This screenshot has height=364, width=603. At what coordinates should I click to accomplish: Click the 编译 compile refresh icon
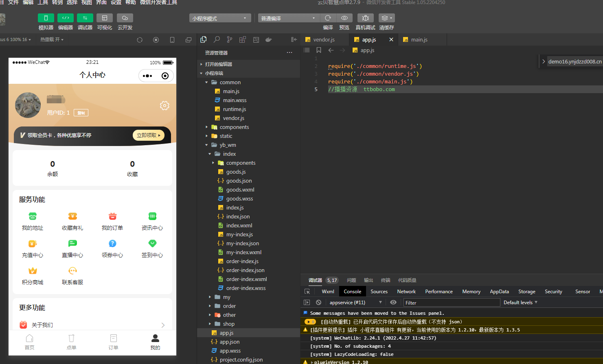pyautogui.click(x=328, y=18)
